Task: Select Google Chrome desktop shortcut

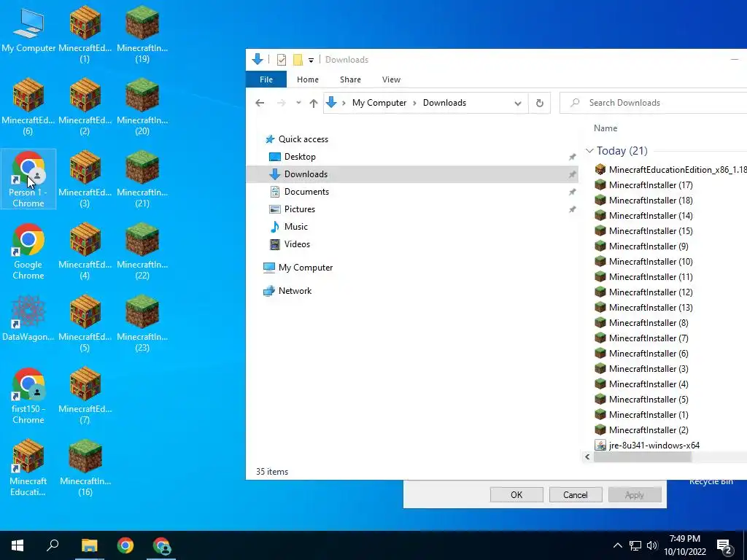Action: point(28,251)
